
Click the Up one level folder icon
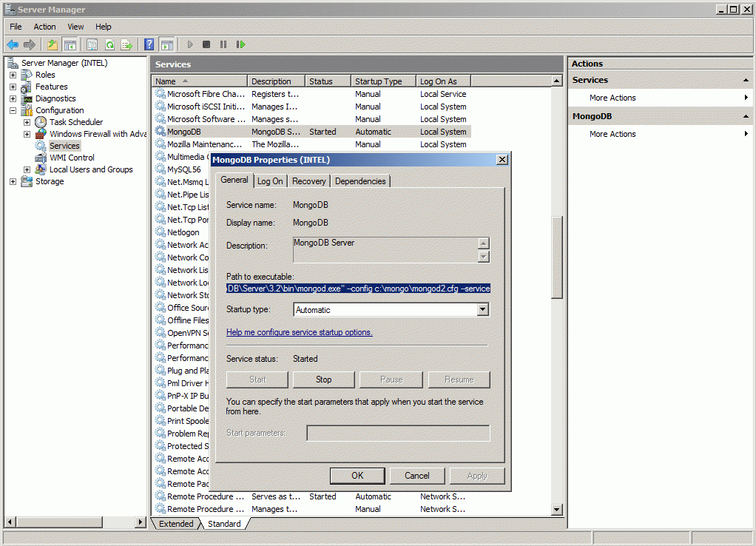click(x=52, y=45)
